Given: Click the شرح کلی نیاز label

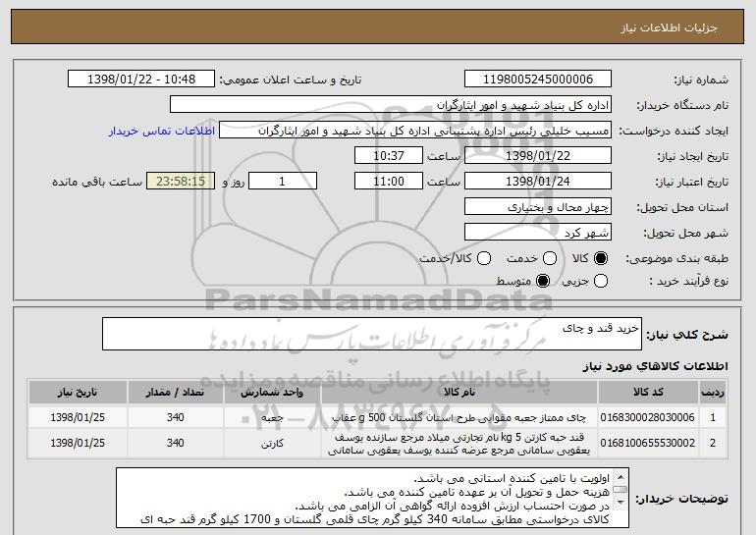Looking at the screenshot, I should (687, 335).
